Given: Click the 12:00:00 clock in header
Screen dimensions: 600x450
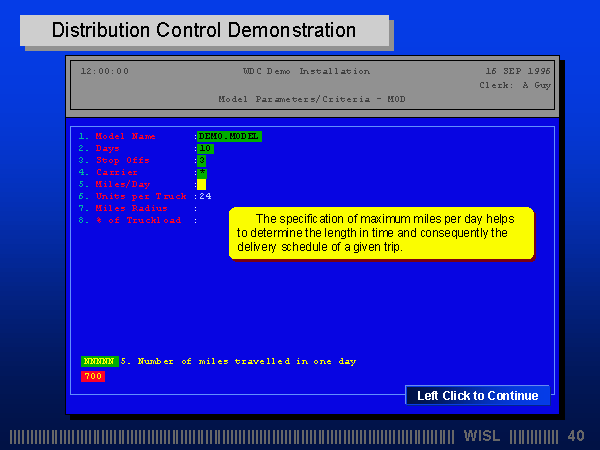Looking at the screenshot, I should tap(105, 71).
